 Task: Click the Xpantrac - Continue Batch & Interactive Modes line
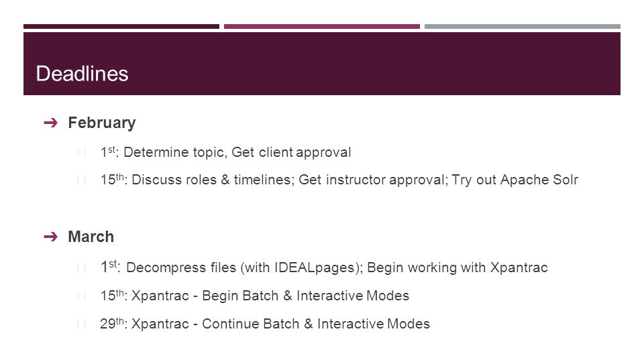point(265,324)
